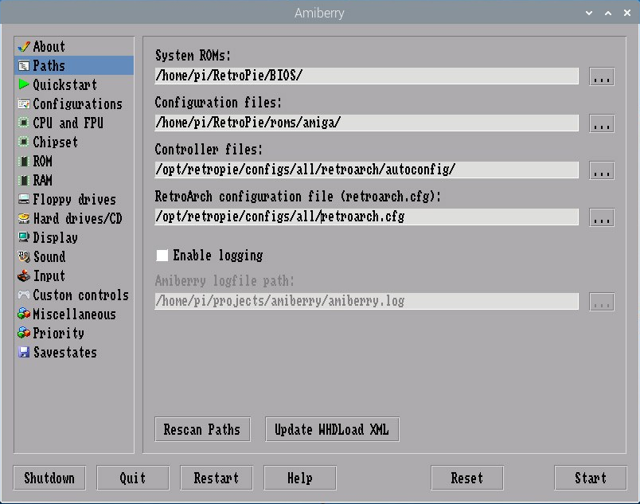The height and width of the screenshot is (504, 640).
Task: Maximize the Amiberry window
Action: (x=608, y=13)
